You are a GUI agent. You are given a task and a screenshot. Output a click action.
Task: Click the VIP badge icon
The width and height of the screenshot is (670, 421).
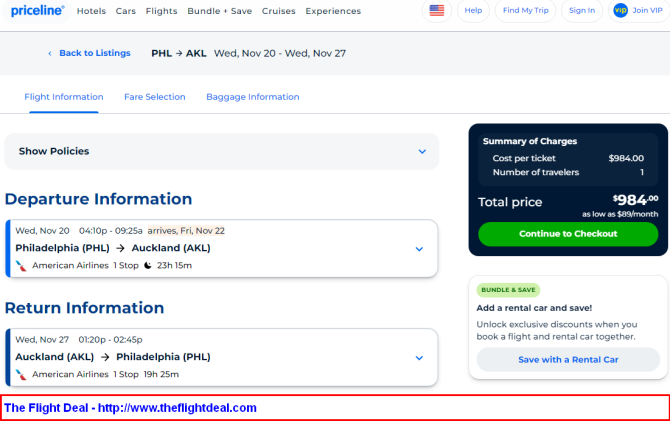click(620, 10)
